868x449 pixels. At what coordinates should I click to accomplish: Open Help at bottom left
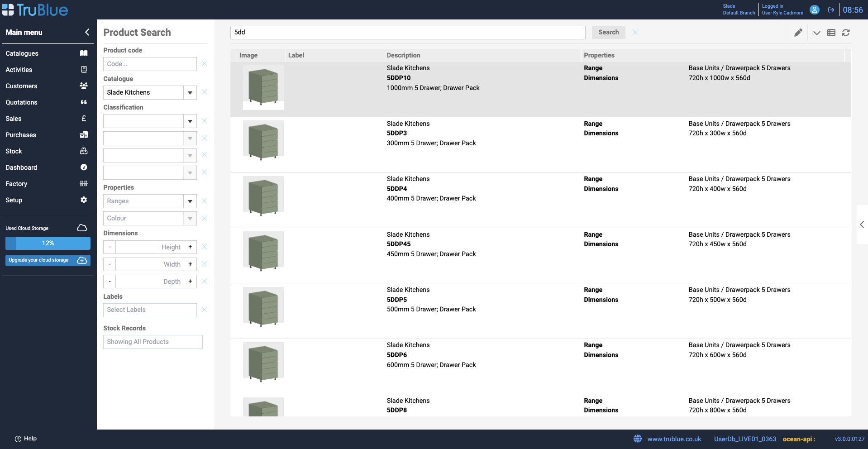[x=26, y=439]
